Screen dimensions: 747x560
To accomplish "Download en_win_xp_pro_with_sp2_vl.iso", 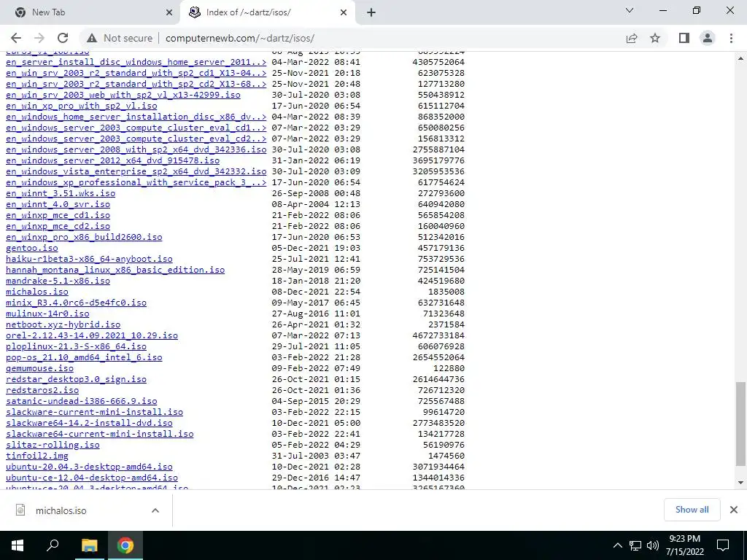I will (82, 106).
